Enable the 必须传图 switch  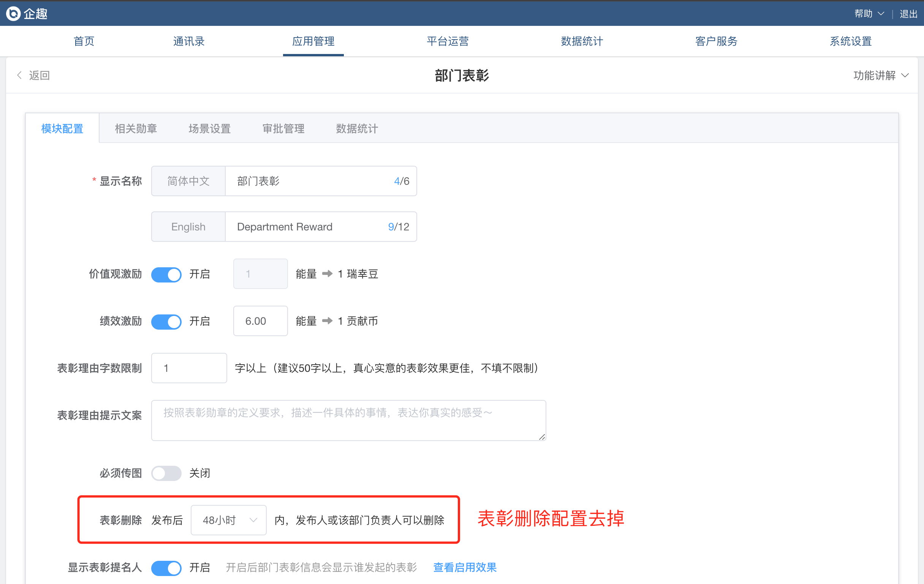(x=166, y=473)
